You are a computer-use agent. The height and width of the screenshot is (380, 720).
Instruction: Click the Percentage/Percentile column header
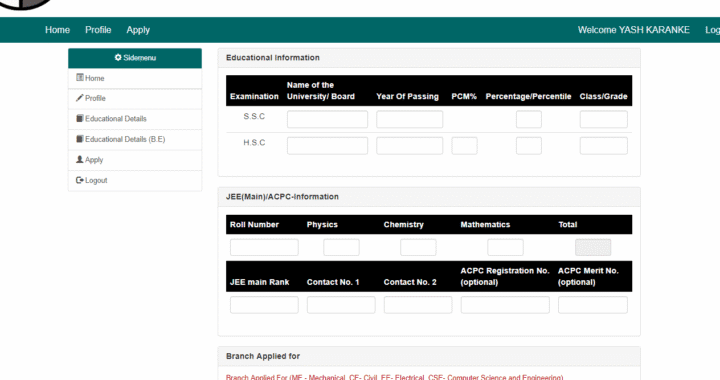point(529,96)
